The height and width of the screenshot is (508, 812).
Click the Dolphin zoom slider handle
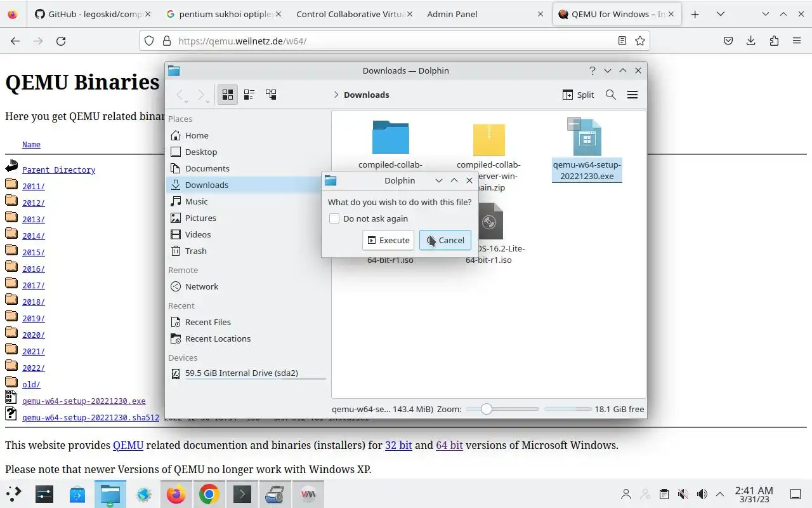coord(486,409)
